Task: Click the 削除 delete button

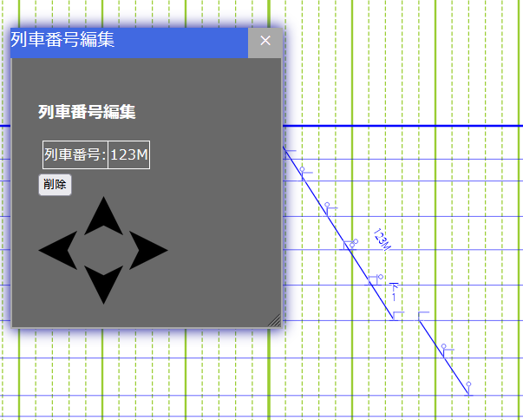Action: pos(55,185)
